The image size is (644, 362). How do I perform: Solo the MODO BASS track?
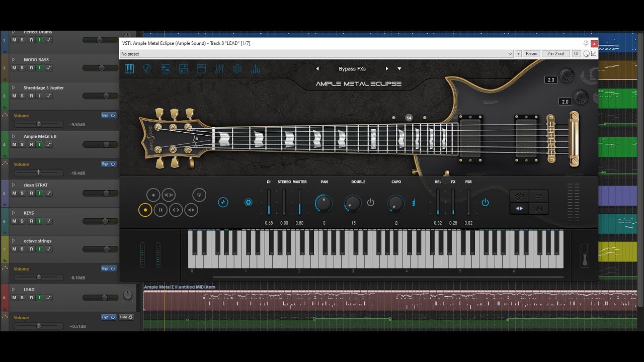22,68
